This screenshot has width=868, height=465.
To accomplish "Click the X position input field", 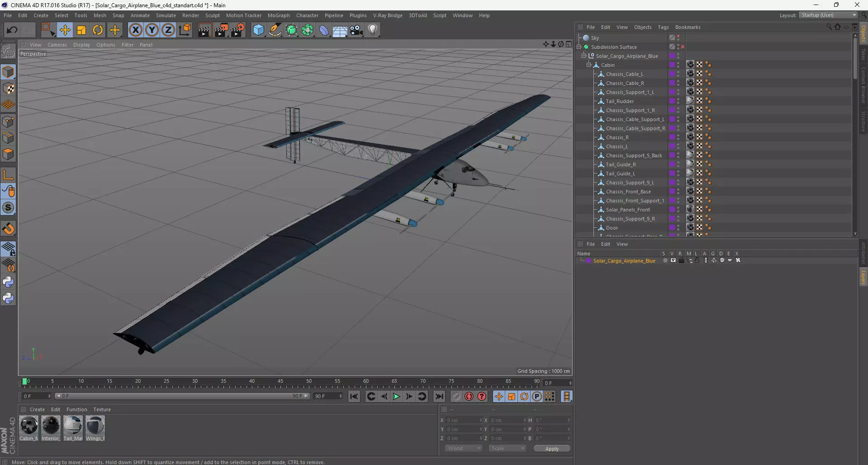I will (464, 420).
